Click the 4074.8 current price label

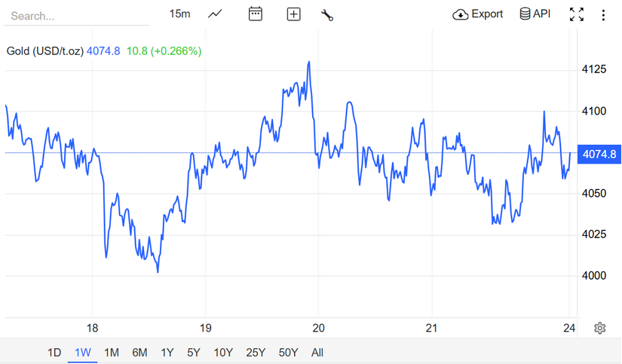click(599, 154)
